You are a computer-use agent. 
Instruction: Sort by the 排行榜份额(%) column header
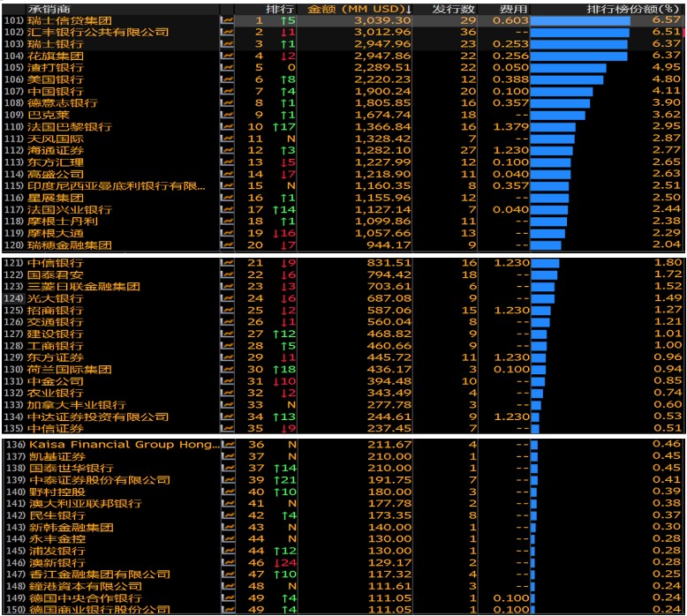click(632, 9)
